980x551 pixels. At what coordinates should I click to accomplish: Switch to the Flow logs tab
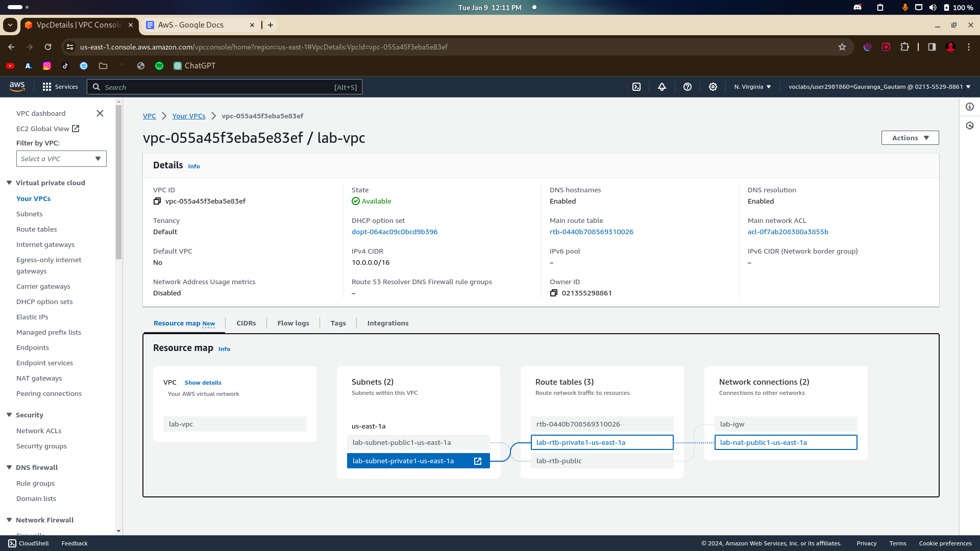click(x=293, y=323)
